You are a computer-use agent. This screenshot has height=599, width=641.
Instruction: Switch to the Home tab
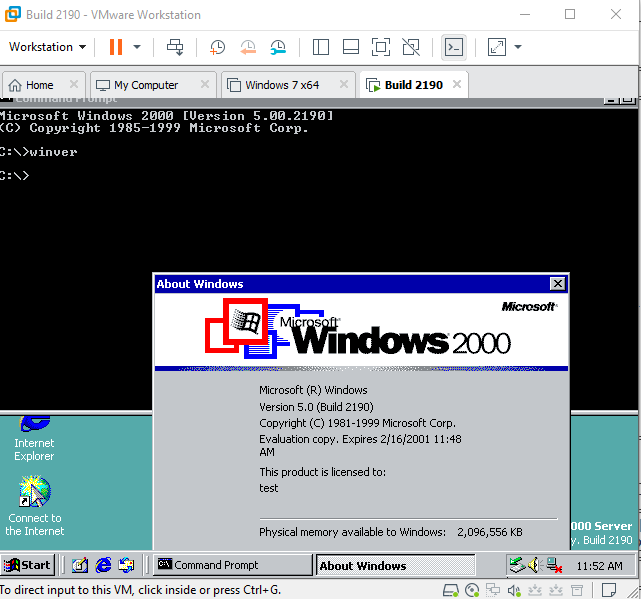coord(40,85)
